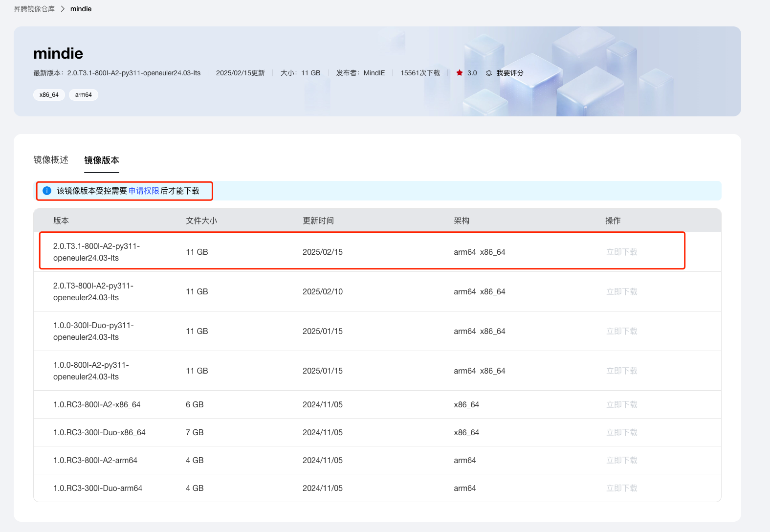Click 立即下载 for 1.0.RC3-800I-A2-x86_64

click(622, 404)
